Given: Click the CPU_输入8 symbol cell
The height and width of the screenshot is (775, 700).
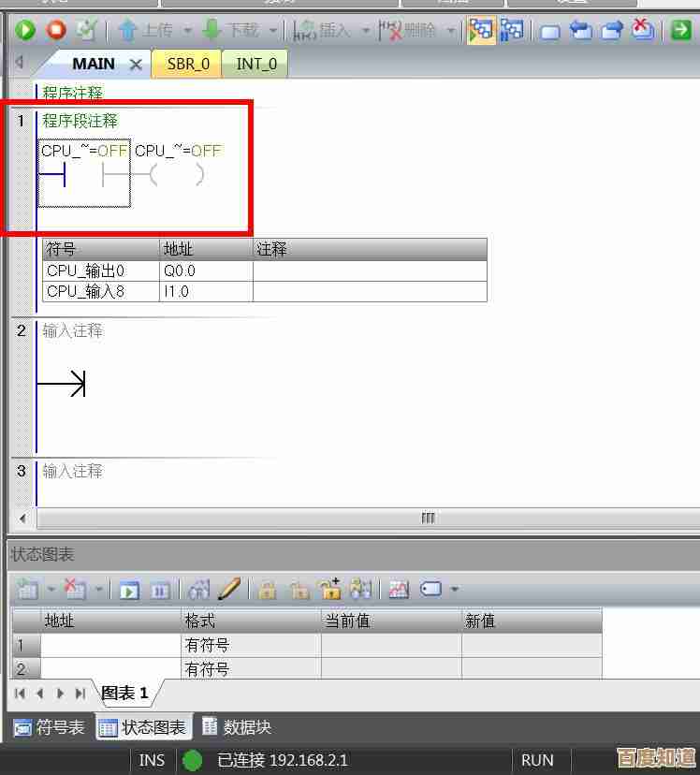Looking at the screenshot, I should click(x=101, y=292).
